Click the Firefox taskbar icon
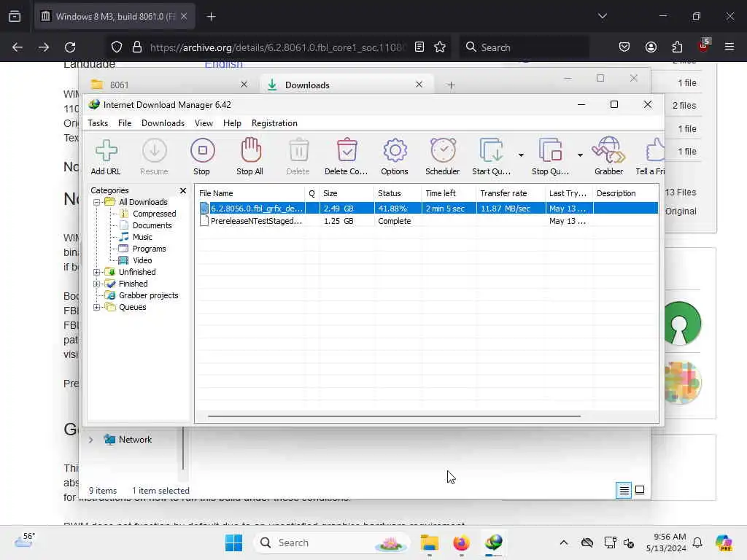 coord(461,542)
